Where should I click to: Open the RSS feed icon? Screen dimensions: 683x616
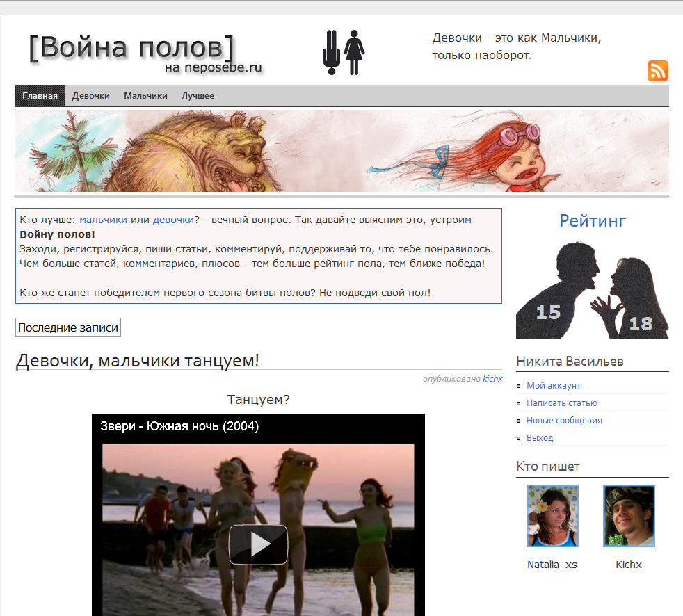(657, 71)
